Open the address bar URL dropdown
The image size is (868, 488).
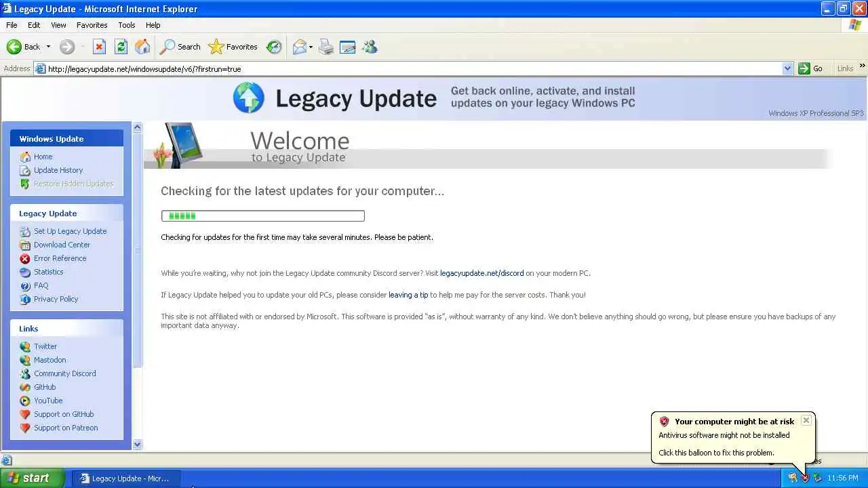787,68
